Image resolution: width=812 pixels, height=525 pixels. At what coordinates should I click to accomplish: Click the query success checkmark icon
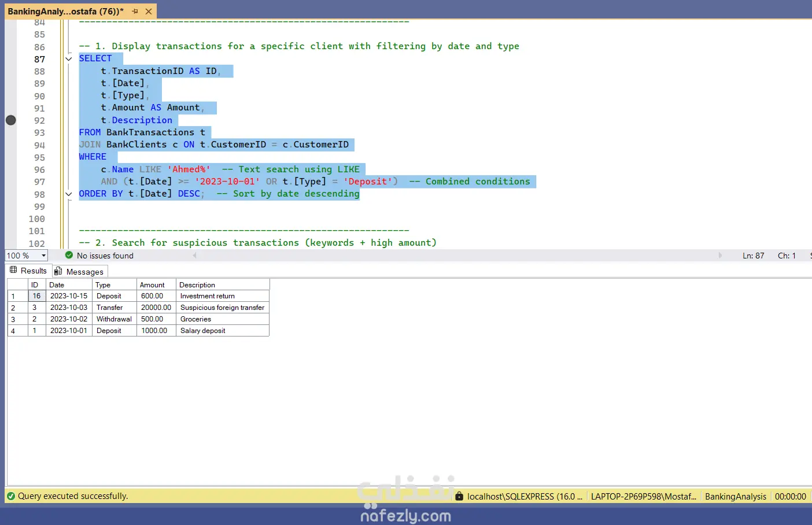point(10,496)
